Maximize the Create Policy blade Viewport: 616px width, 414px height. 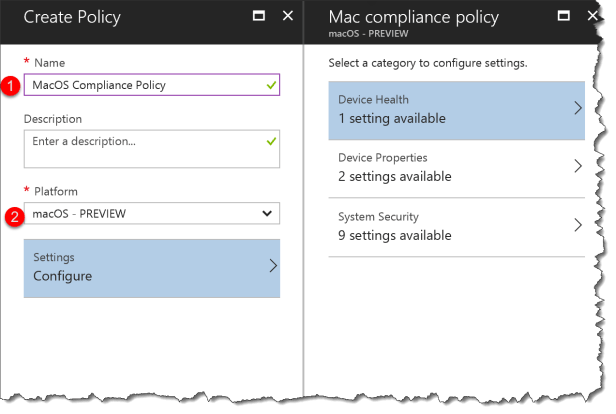click(x=257, y=16)
